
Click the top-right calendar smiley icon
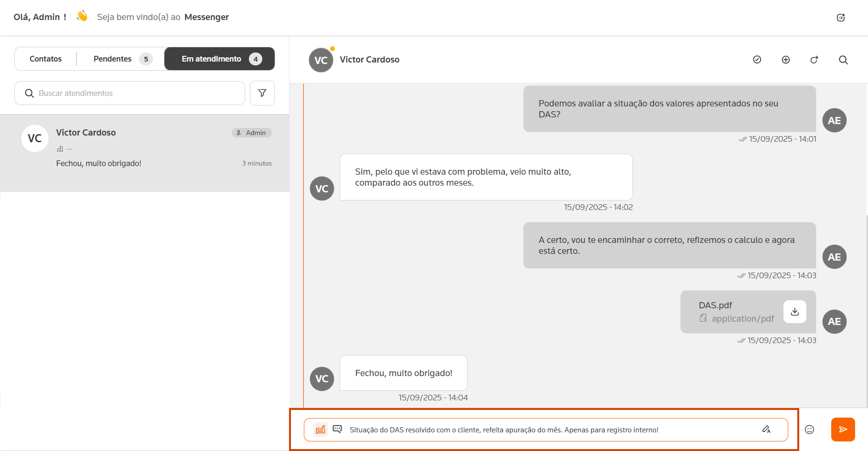pos(841,18)
